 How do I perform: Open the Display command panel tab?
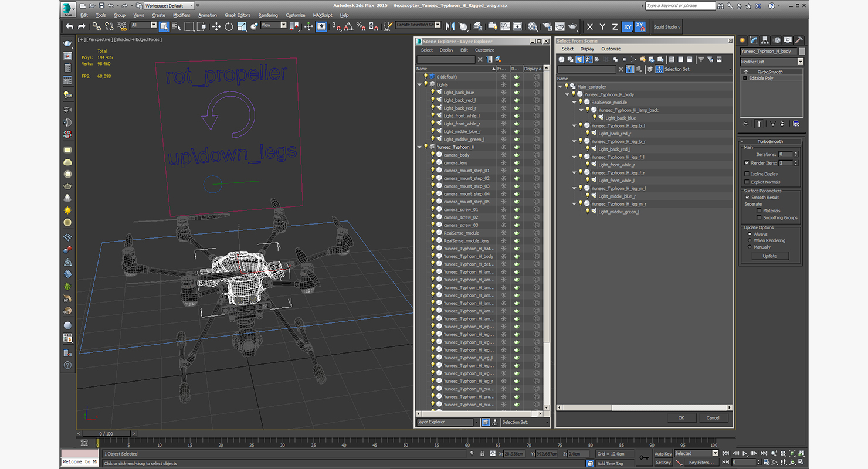[x=788, y=40]
